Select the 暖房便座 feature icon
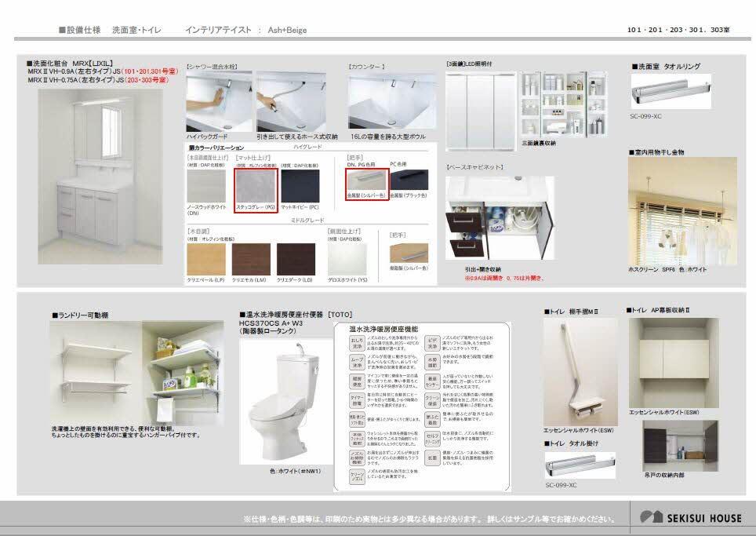Viewport: 756px width, 536px height. (357, 381)
